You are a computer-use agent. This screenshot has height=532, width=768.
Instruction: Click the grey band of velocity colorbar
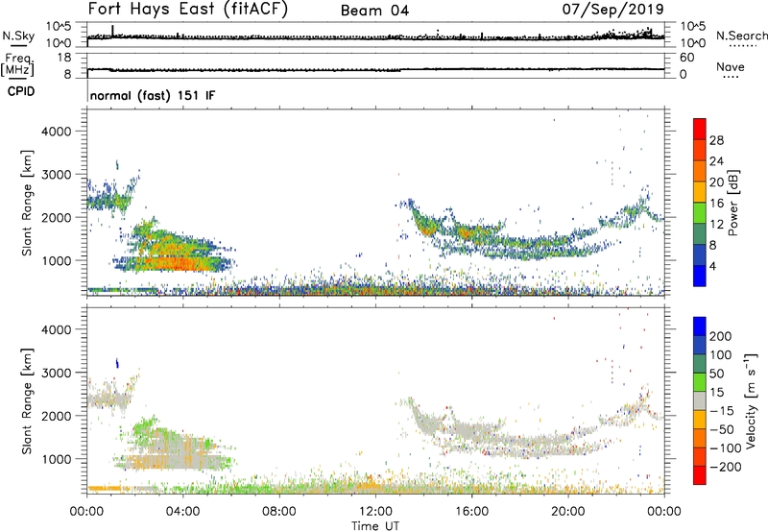pyautogui.click(x=700, y=400)
